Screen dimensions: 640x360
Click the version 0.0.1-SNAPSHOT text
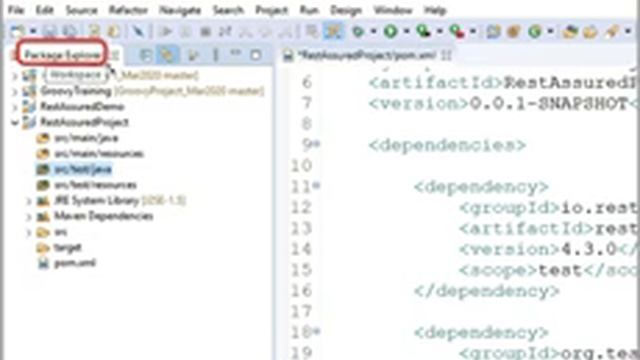(549, 104)
